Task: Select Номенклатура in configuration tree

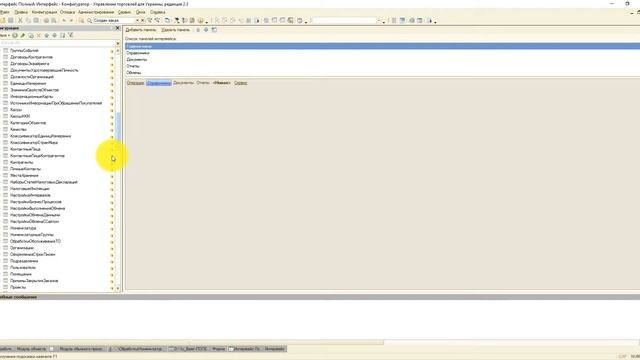Action: [23, 228]
